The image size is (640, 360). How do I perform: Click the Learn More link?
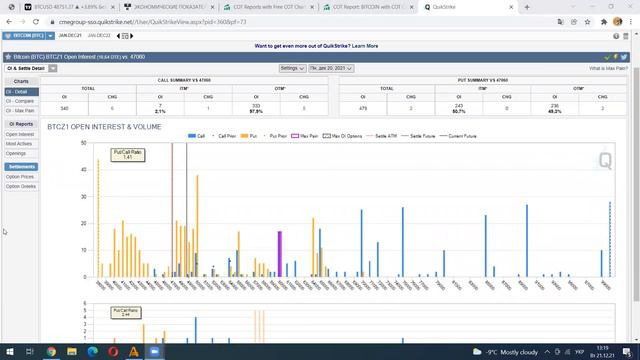pyautogui.click(x=365, y=46)
